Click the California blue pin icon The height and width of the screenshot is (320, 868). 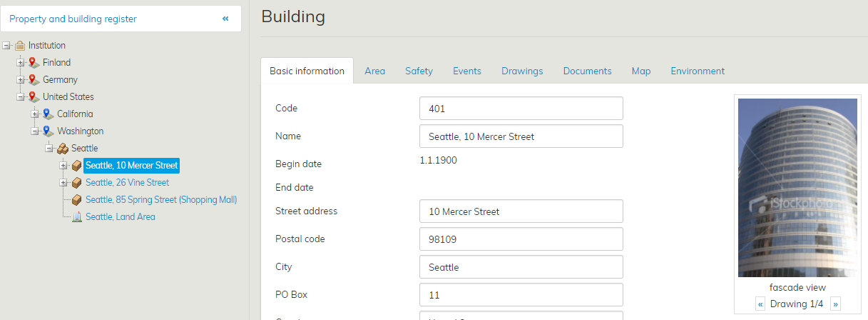(48, 114)
